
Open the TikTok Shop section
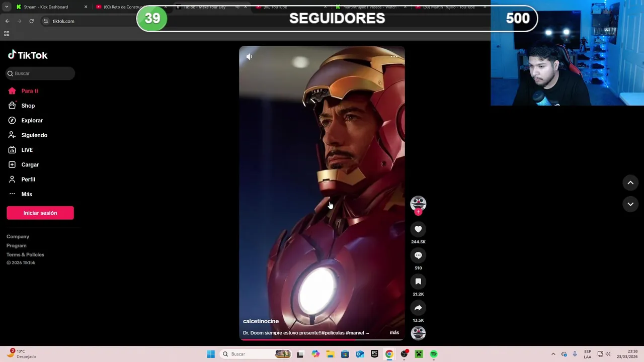[22, 106]
